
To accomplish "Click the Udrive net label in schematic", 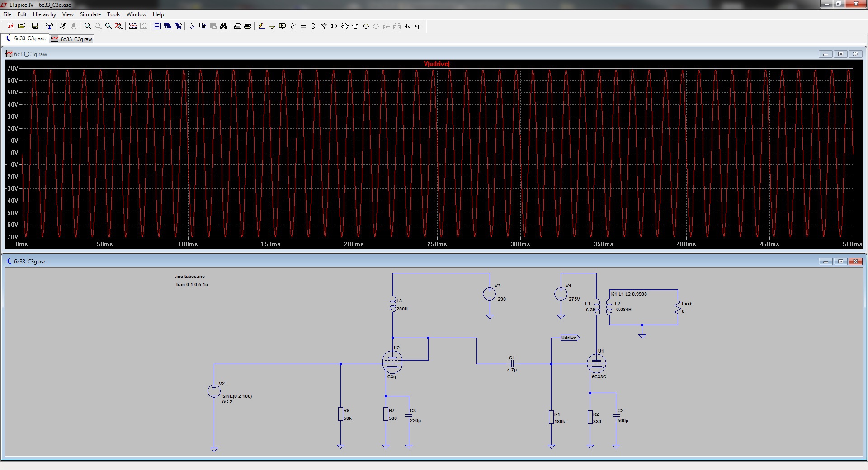I will (569, 338).
